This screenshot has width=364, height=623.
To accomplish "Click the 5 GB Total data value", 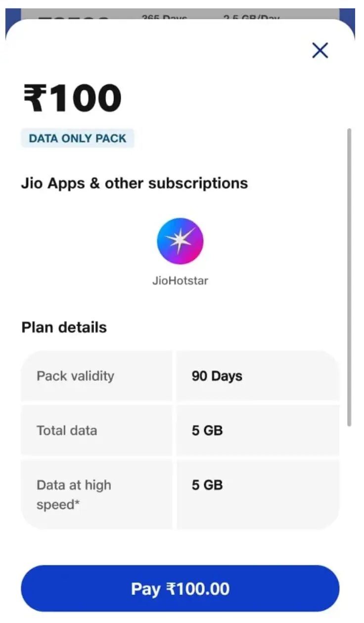I will (207, 430).
